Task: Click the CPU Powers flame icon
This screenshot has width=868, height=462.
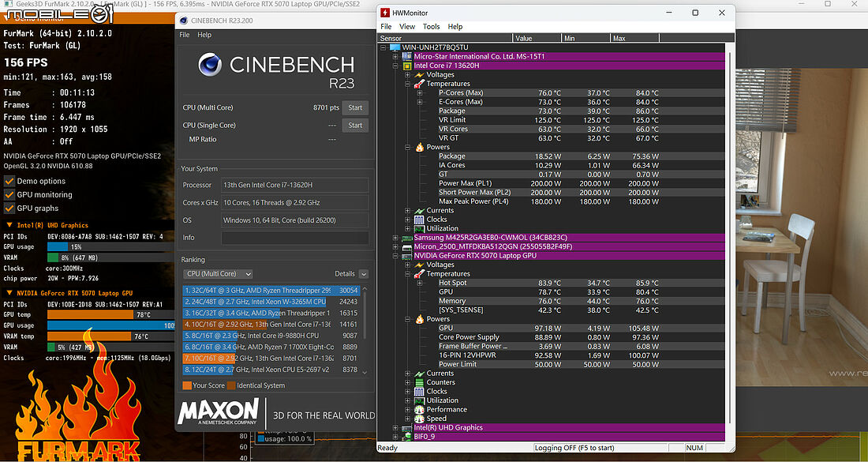Action: pyautogui.click(x=419, y=148)
